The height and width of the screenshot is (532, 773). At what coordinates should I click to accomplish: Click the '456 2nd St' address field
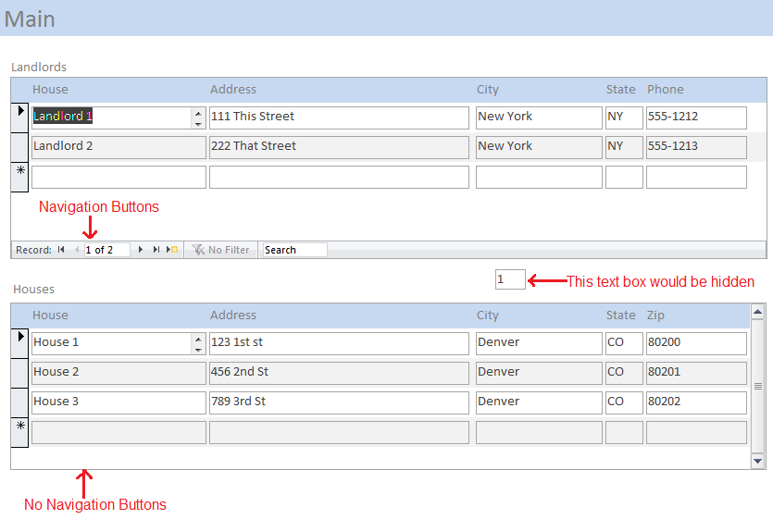coord(339,373)
